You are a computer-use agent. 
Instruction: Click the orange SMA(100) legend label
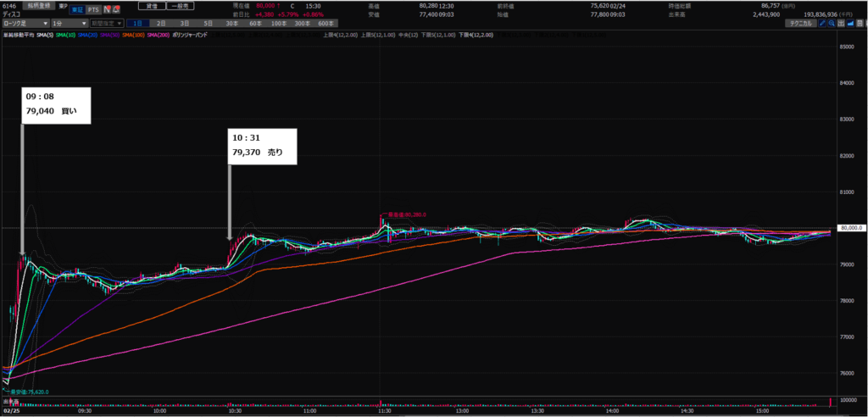(132, 35)
